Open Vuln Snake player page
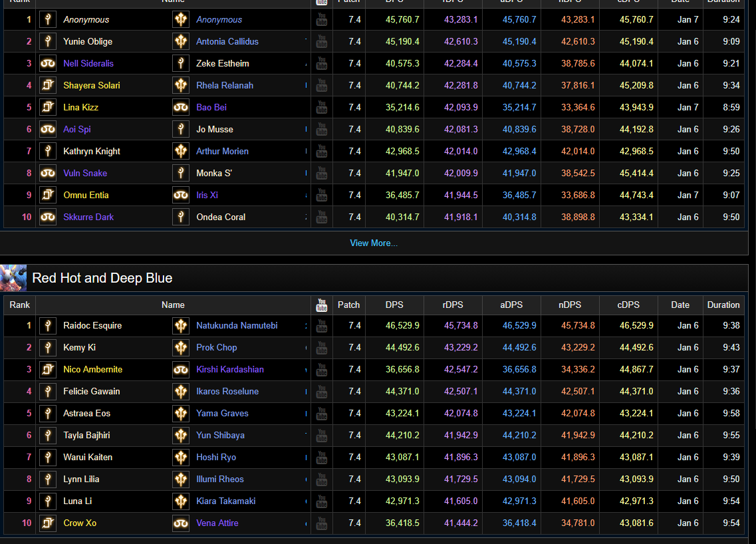The width and height of the screenshot is (756, 544). coord(85,173)
